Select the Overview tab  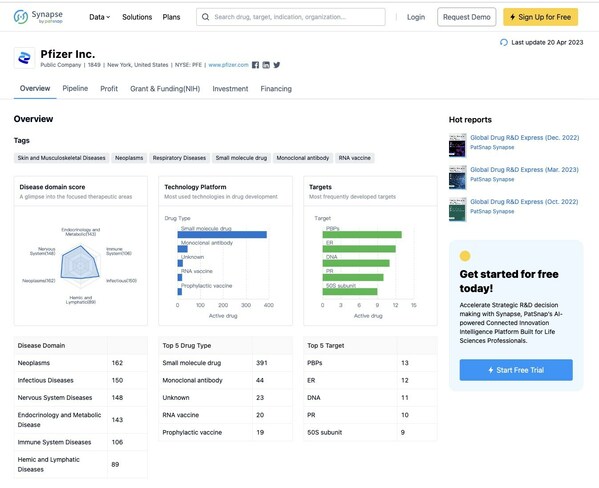coord(35,88)
